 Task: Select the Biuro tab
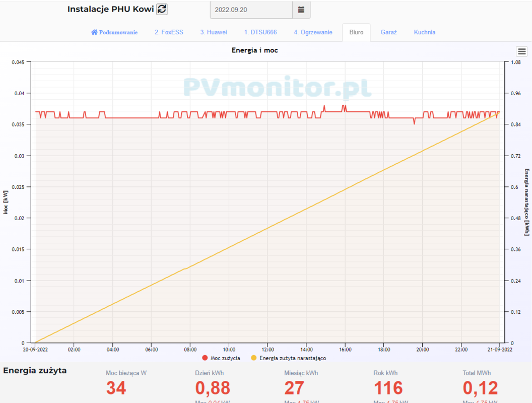coord(356,32)
